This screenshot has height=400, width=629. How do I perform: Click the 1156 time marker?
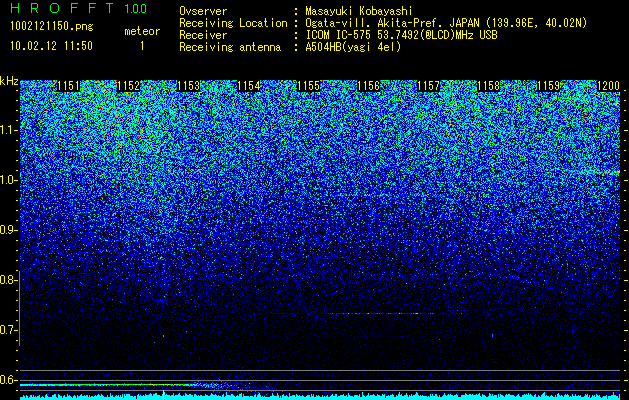pyautogui.click(x=368, y=86)
